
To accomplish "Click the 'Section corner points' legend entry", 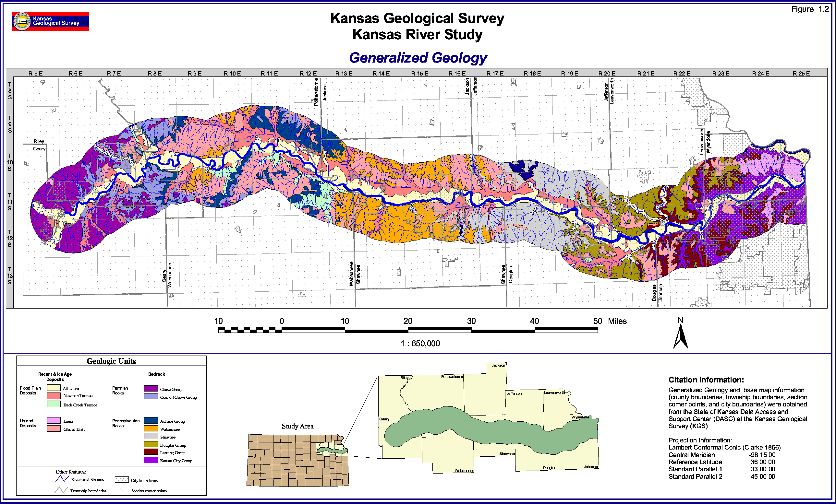I will pyautogui.click(x=149, y=491).
